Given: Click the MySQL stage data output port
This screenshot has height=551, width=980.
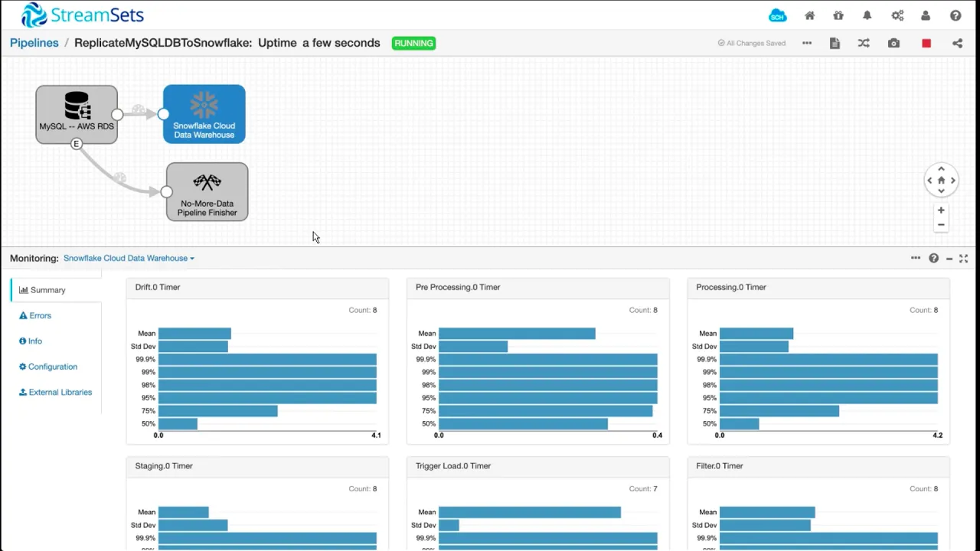Looking at the screenshot, I should 117,115.
